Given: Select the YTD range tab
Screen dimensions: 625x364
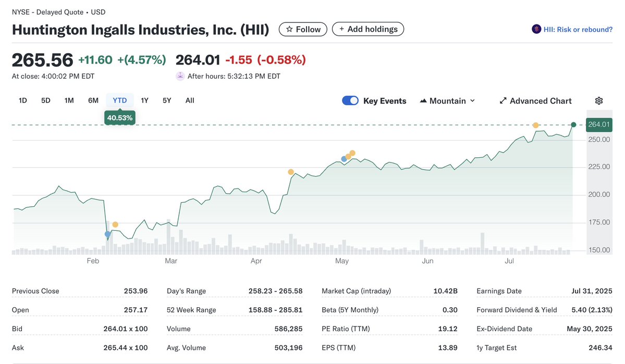Looking at the screenshot, I should point(119,101).
